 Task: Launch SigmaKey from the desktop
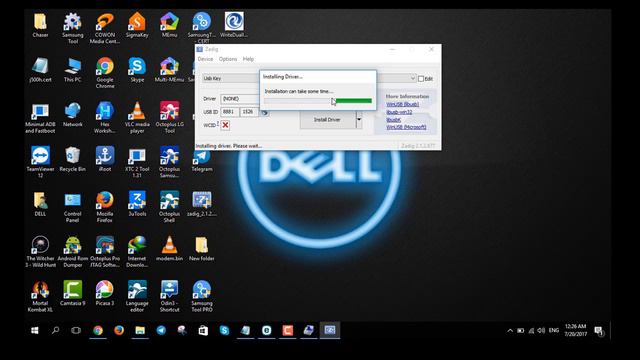[x=137, y=24]
